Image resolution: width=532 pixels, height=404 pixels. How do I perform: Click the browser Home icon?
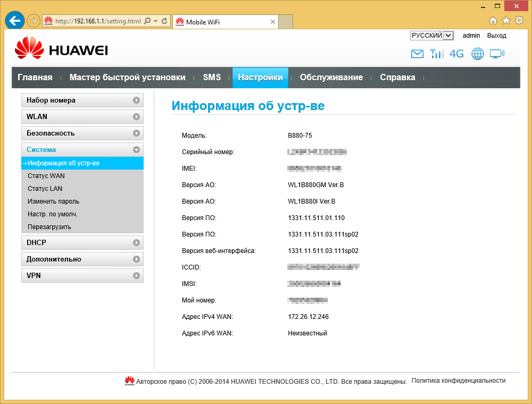(x=493, y=21)
